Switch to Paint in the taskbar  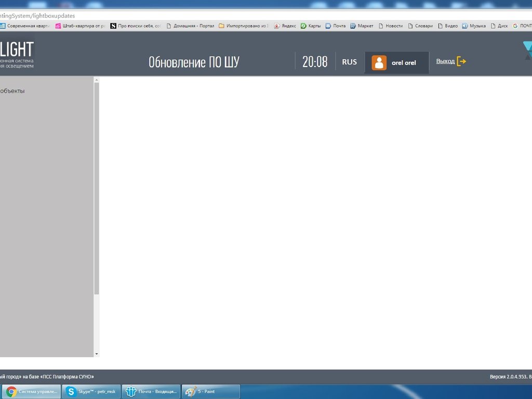click(x=210, y=392)
